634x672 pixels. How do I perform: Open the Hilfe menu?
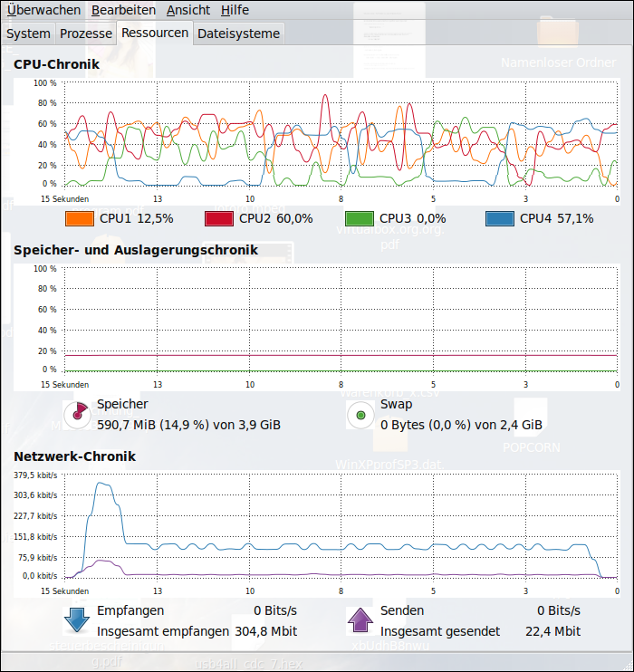click(235, 10)
